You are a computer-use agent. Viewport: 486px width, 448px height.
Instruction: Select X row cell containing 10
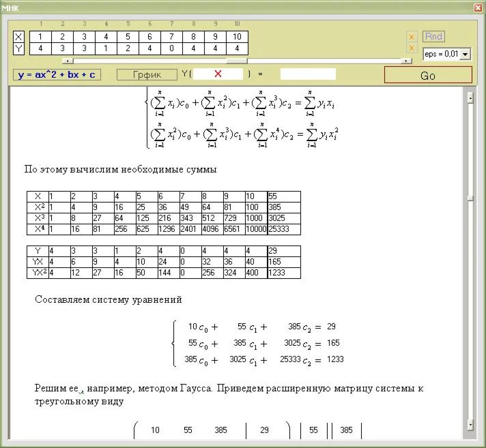tap(237, 37)
